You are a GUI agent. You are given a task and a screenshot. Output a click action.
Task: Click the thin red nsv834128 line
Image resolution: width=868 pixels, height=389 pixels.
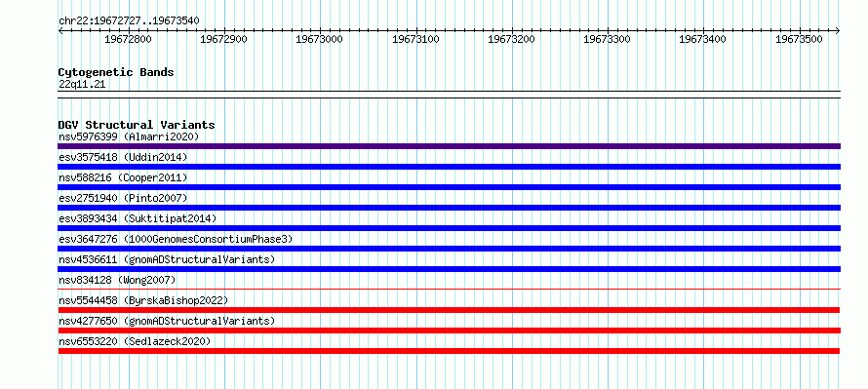[449, 289]
